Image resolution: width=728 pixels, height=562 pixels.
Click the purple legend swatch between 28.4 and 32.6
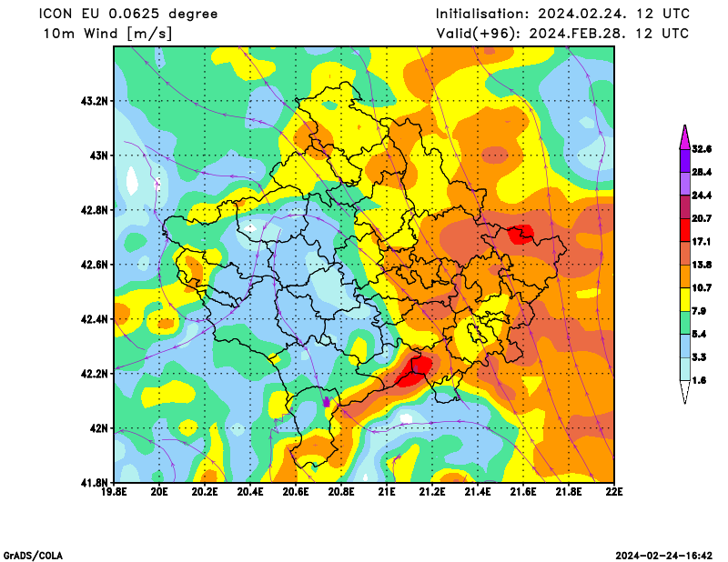click(685, 161)
